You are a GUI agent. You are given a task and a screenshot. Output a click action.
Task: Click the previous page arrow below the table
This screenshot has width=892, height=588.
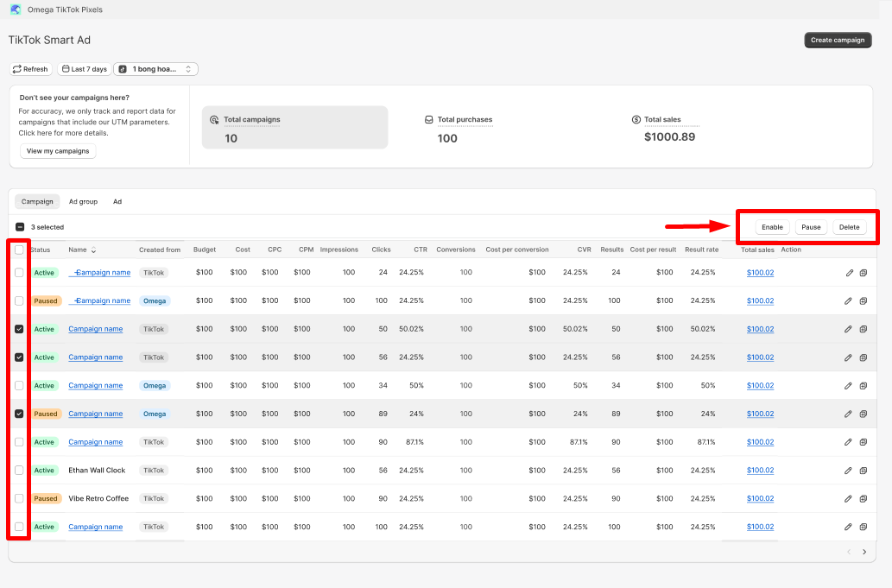click(x=848, y=552)
